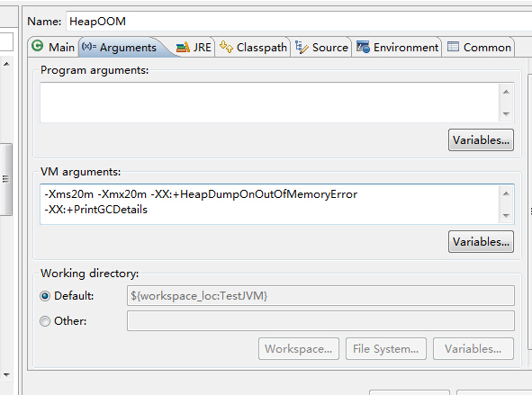Click VM arguments scroll up arrow
This screenshot has height=395, width=532.
point(506,193)
